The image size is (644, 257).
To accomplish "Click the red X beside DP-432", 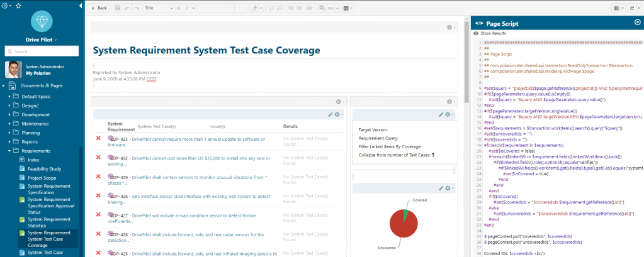I will [x=98, y=157].
